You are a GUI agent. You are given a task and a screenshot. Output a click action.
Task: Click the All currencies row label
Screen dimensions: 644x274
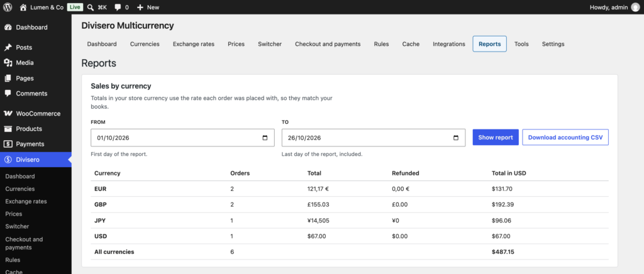click(114, 252)
